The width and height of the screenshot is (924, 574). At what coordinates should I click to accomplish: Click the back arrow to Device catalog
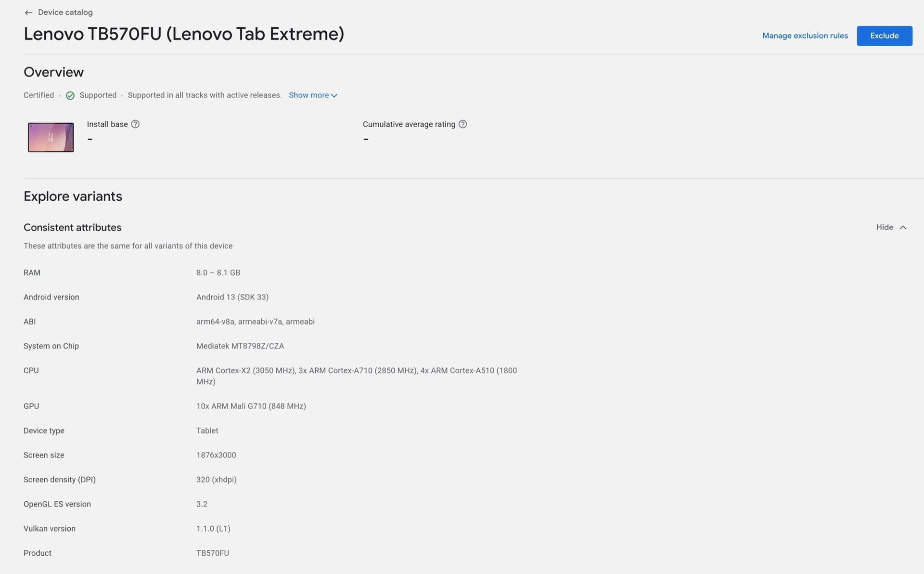coord(28,13)
